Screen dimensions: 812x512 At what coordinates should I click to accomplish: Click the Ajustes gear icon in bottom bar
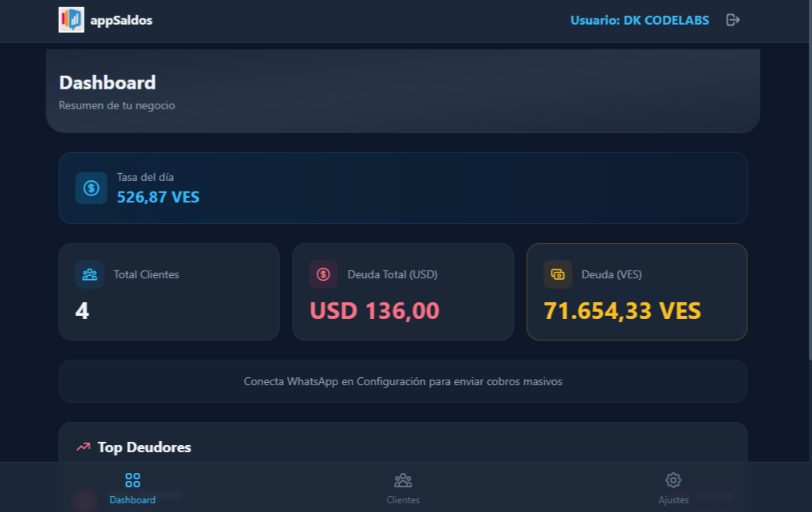point(673,480)
